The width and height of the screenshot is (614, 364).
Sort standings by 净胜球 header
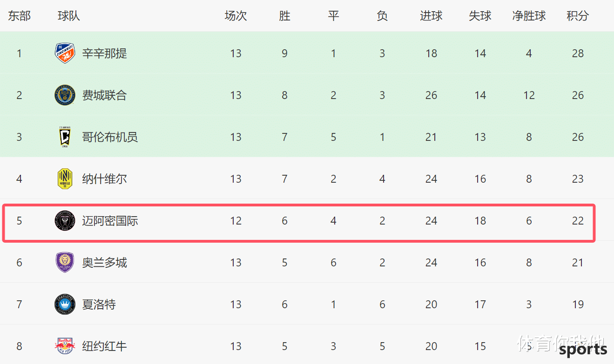529,16
